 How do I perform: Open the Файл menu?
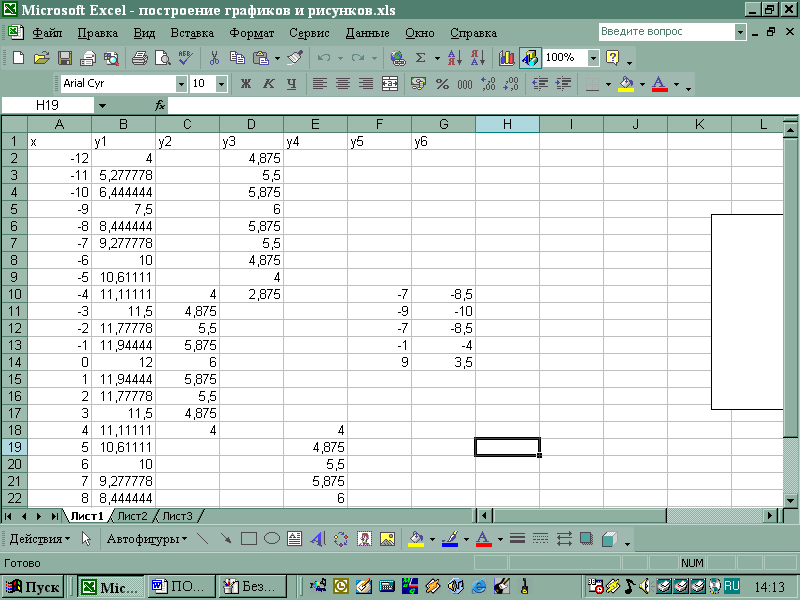pyautogui.click(x=47, y=33)
